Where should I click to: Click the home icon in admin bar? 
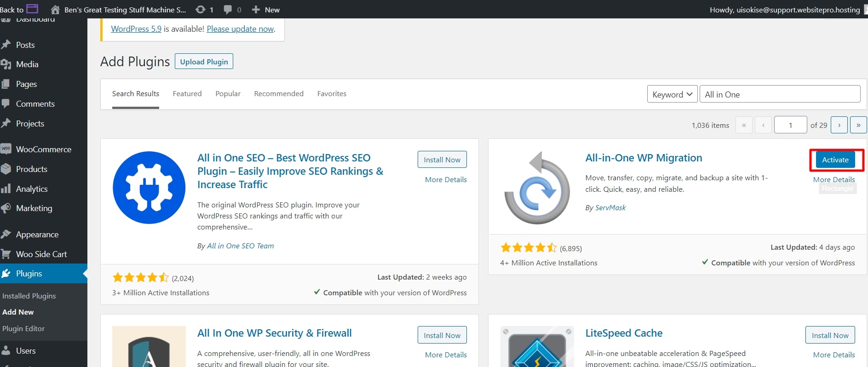point(55,10)
